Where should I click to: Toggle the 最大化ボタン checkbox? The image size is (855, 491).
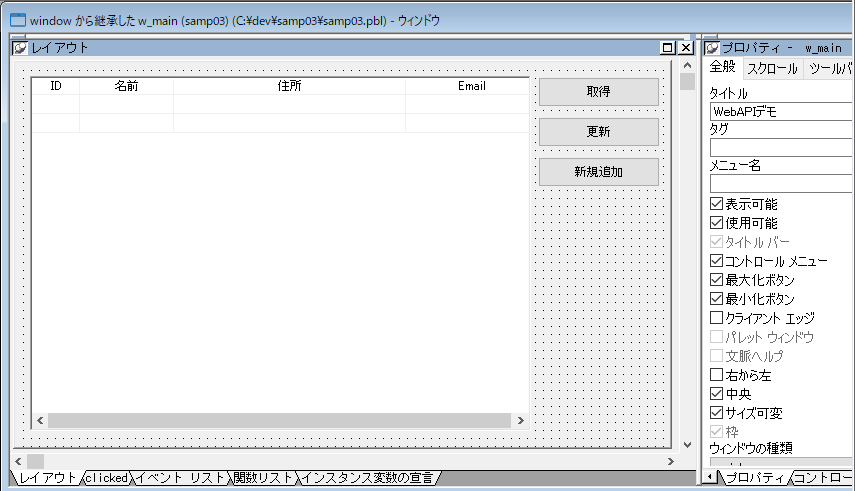[716, 280]
